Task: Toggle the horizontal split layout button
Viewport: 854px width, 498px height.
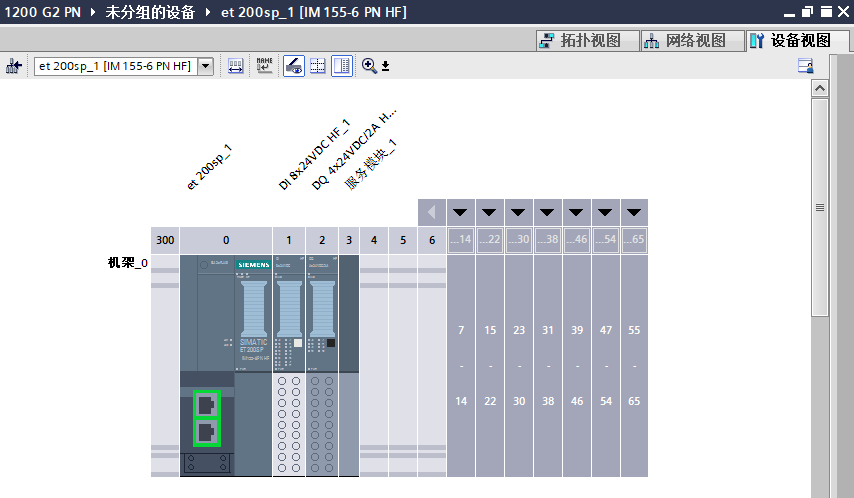Action: click(318, 66)
